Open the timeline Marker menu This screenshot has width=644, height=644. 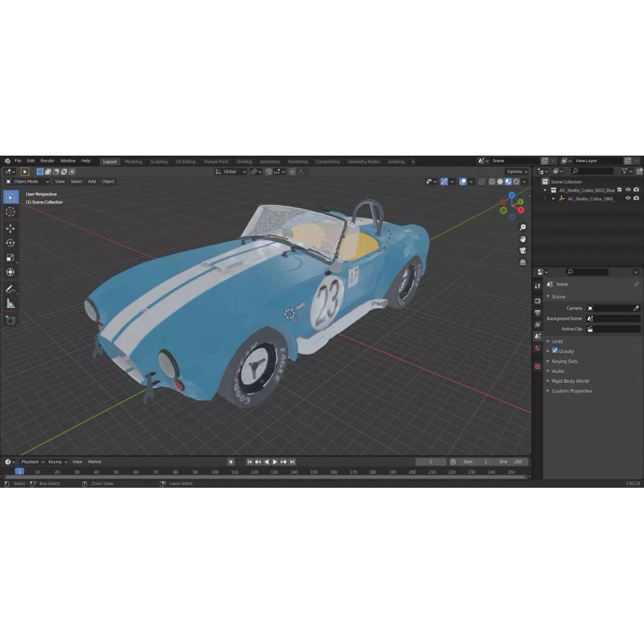coord(94,462)
